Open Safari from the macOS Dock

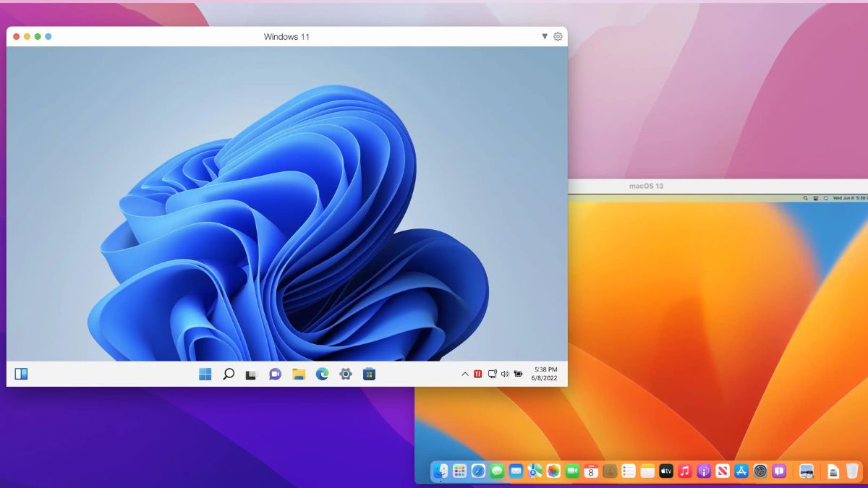(477, 471)
